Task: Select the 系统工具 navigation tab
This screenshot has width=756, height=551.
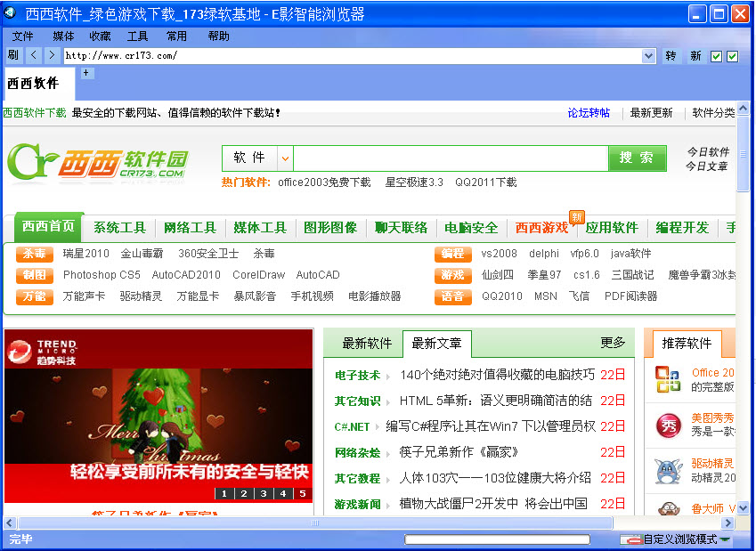Action: 119,228
